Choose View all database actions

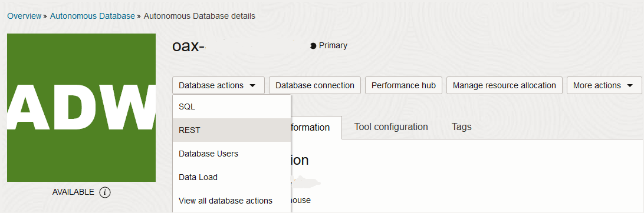click(232, 201)
